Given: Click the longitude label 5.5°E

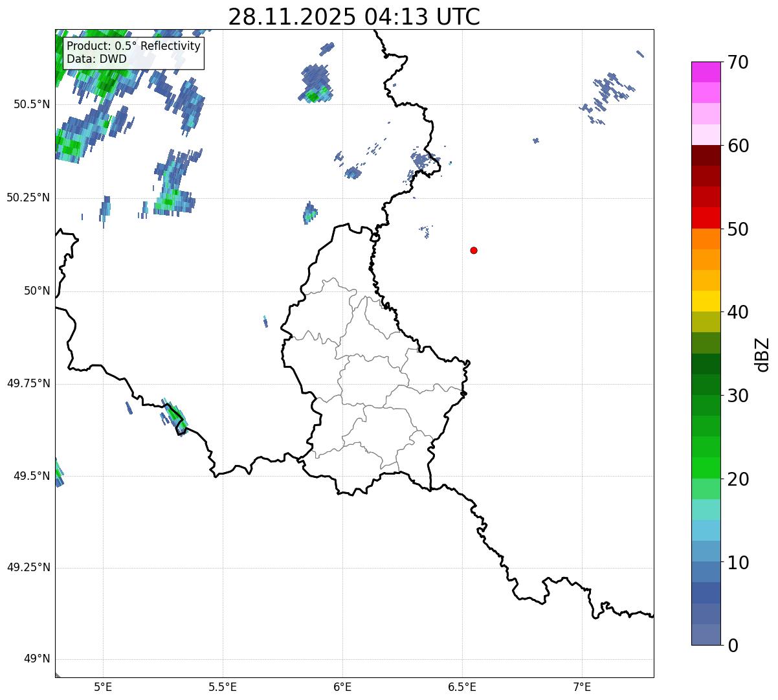Looking at the screenshot, I should click(x=223, y=686).
